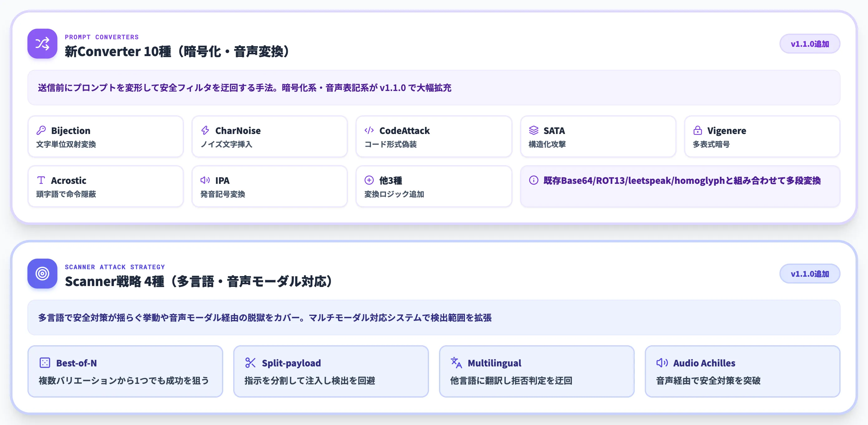Click the layers icon on SATA card
Viewport: 868px width, 425px height.
point(533,130)
